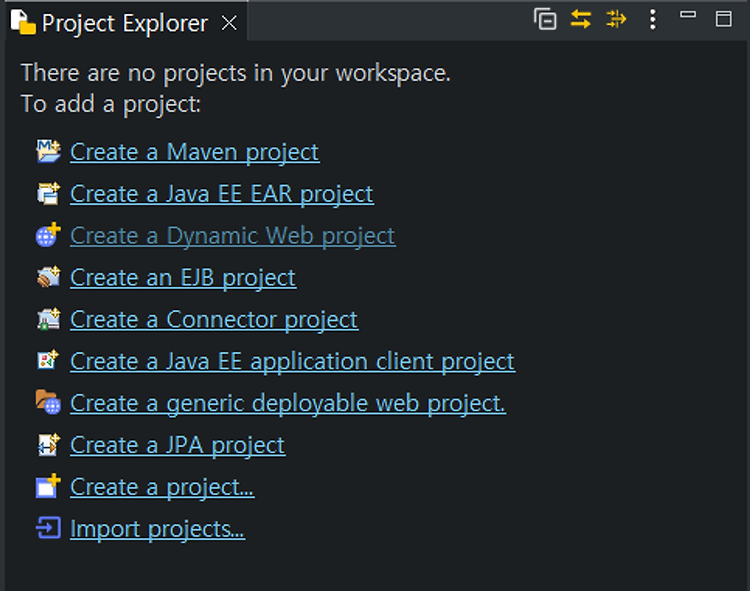Click the Dynamic Web project globe icon

48,235
